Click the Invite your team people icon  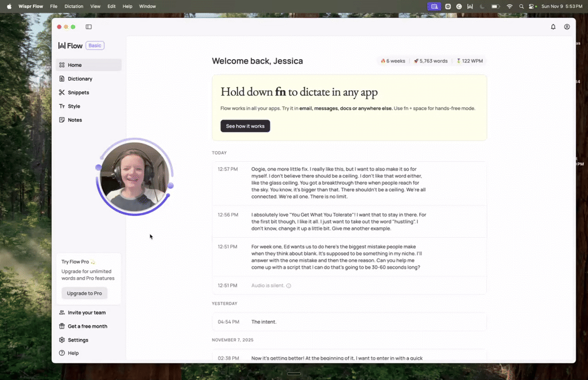62,312
